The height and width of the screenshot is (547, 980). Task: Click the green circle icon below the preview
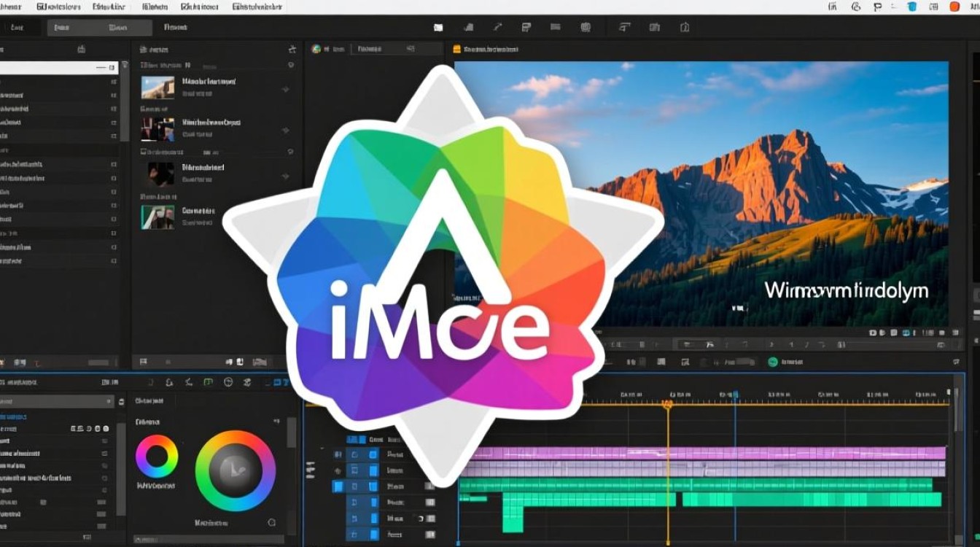772,361
